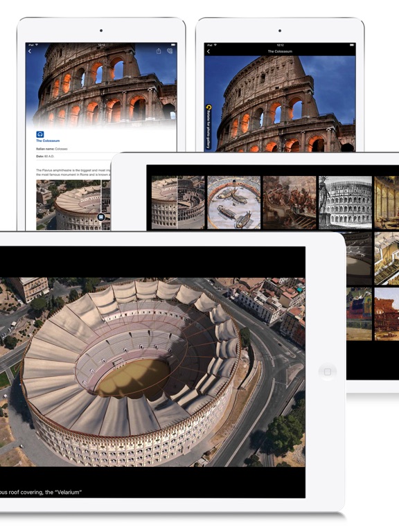Open the colorful medieval scene thumbnail
Image resolution: width=399 pixels, height=532 pixels.
(x=359, y=314)
